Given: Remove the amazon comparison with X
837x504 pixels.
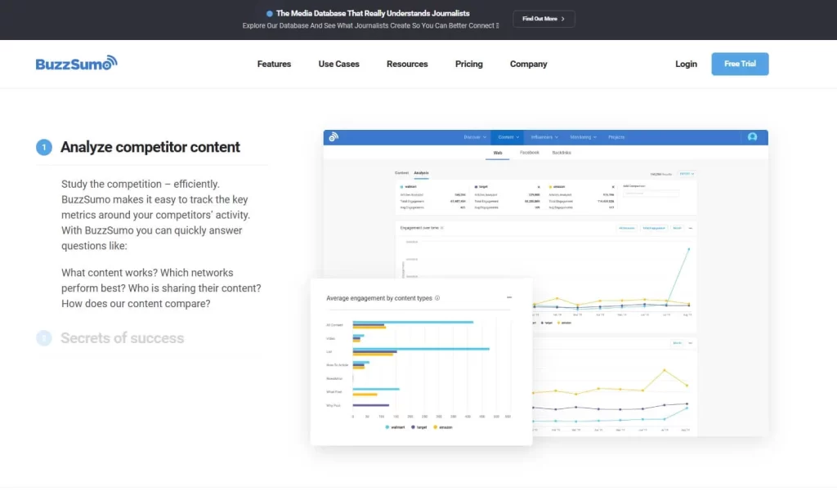Looking at the screenshot, I should tap(613, 187).
